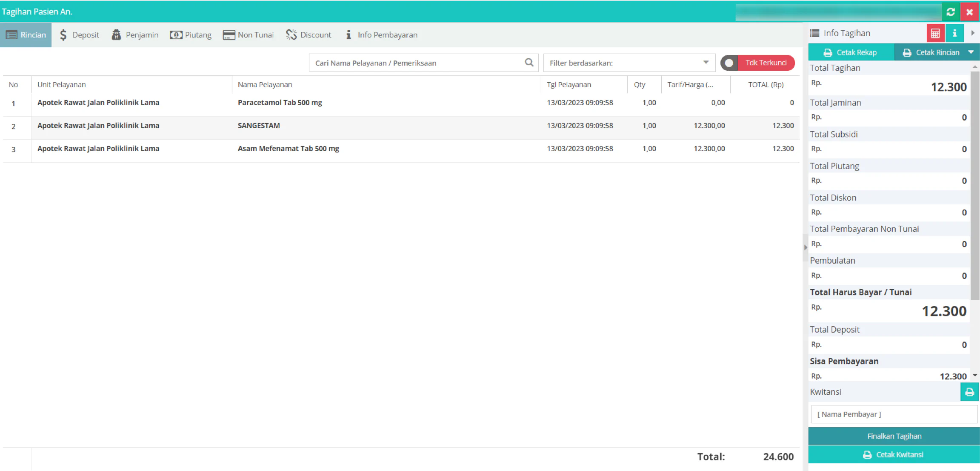
Task: Click the Cetak Rekap printer icon
Action: pos(828,52)
